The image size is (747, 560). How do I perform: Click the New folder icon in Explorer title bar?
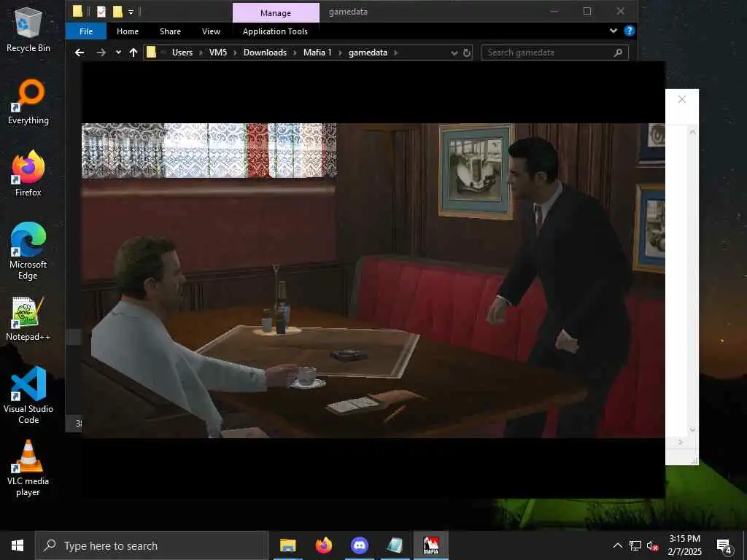117,12
